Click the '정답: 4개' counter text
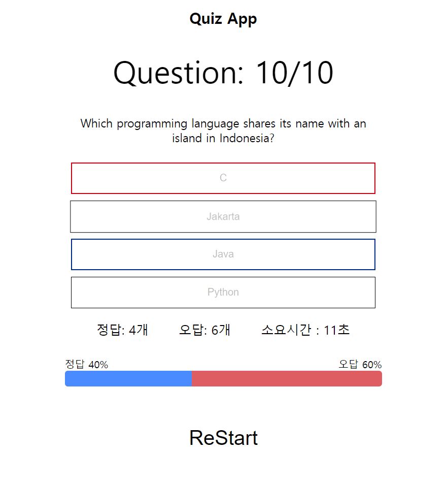Image resolution: width=448 pixels, height=485 pixels. coord(122,330)
